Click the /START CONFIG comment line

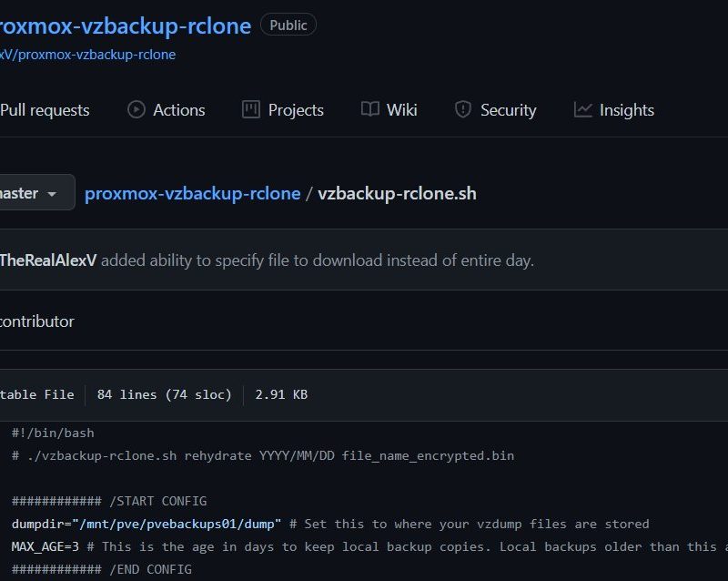coord(109,501)
